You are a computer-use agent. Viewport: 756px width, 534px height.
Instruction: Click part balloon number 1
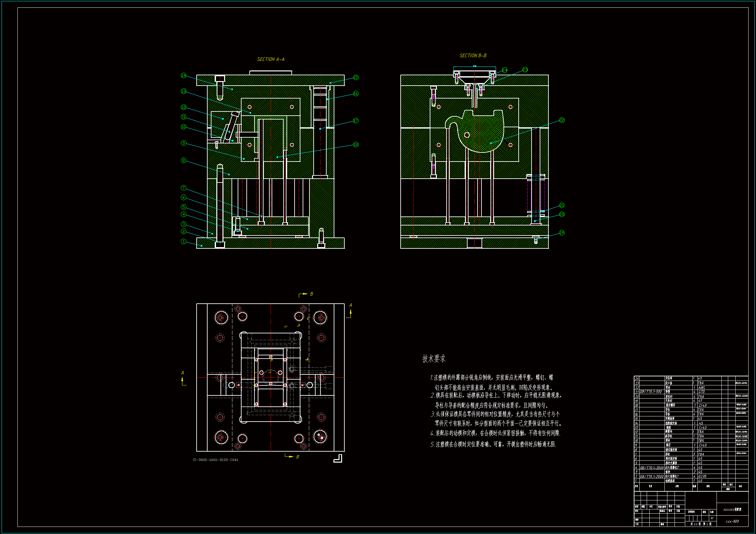click(183, 242)
